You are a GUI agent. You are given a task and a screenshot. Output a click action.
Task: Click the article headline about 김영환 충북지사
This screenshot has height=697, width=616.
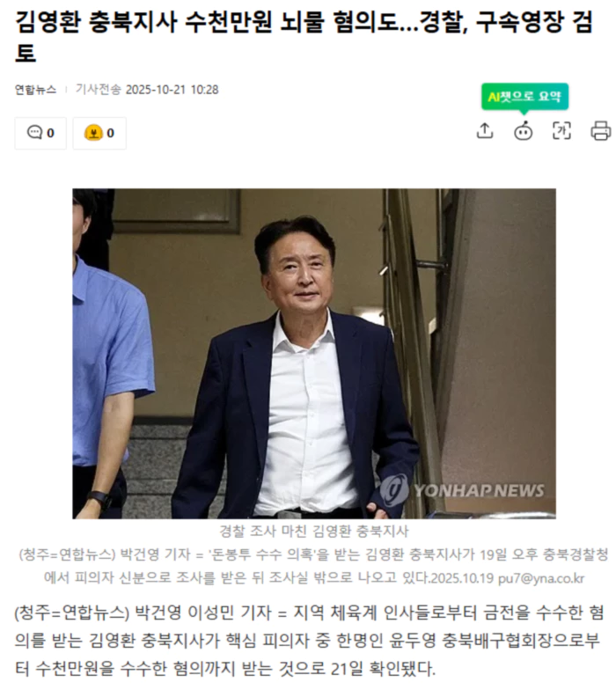(304, 37)
